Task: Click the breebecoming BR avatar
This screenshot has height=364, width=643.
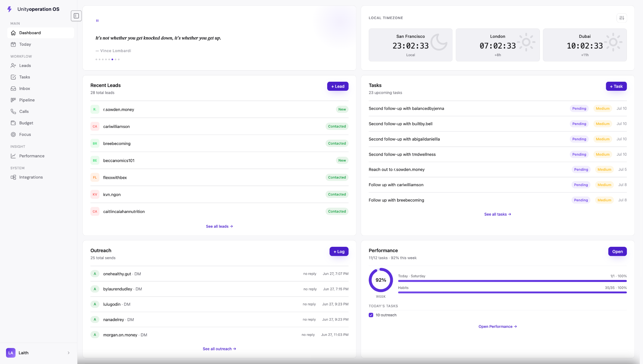Action: [x=95, y=143]
